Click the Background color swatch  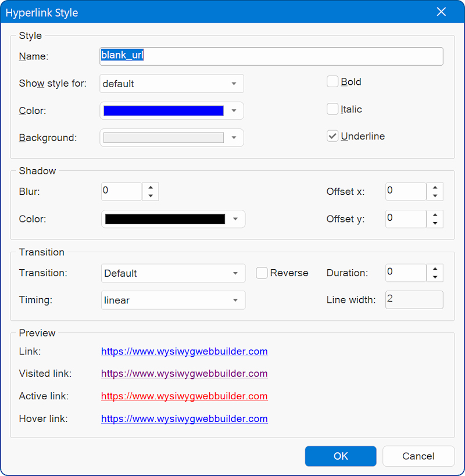pos(163,138)
